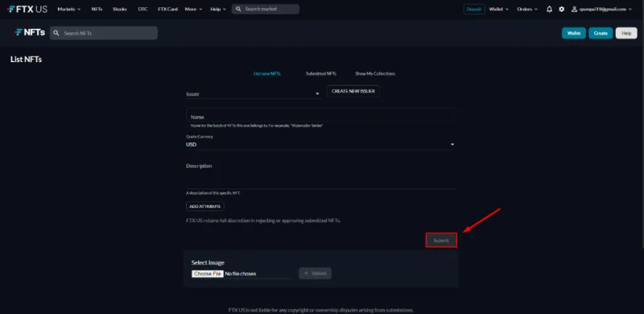Viewport: 644px width, 314px height.
Task: Expand the Help dropdown in navigation
Action: tap(218, 9)
